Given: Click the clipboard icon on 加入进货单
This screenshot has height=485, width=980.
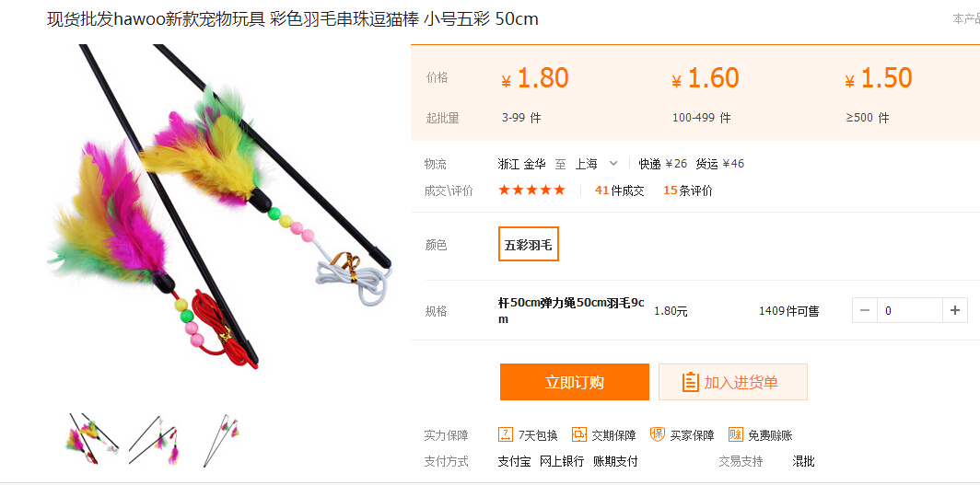Looking at the screenshot, I should (x=690, y=382).
